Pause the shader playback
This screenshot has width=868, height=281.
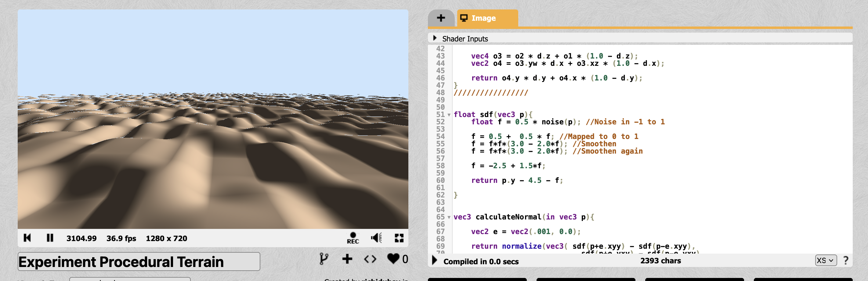[x=50, y=238]
